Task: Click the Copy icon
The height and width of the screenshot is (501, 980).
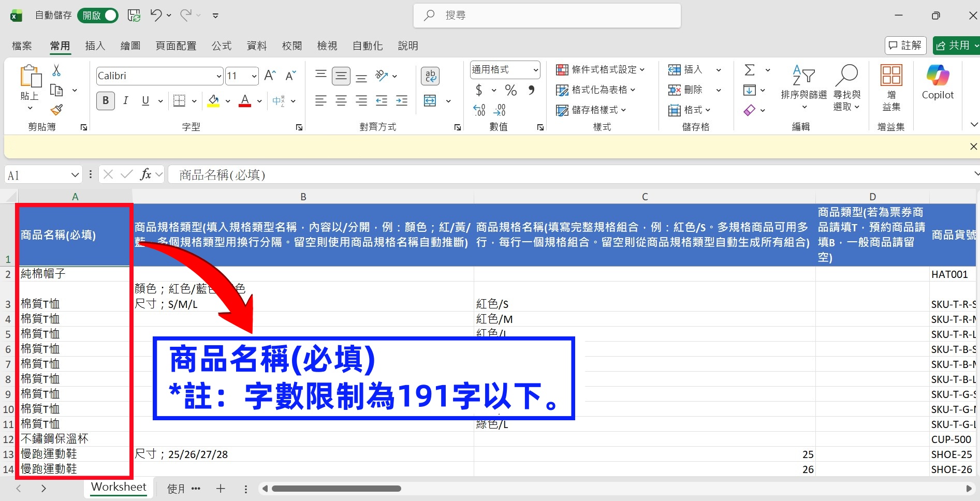Action: (56, 90)
